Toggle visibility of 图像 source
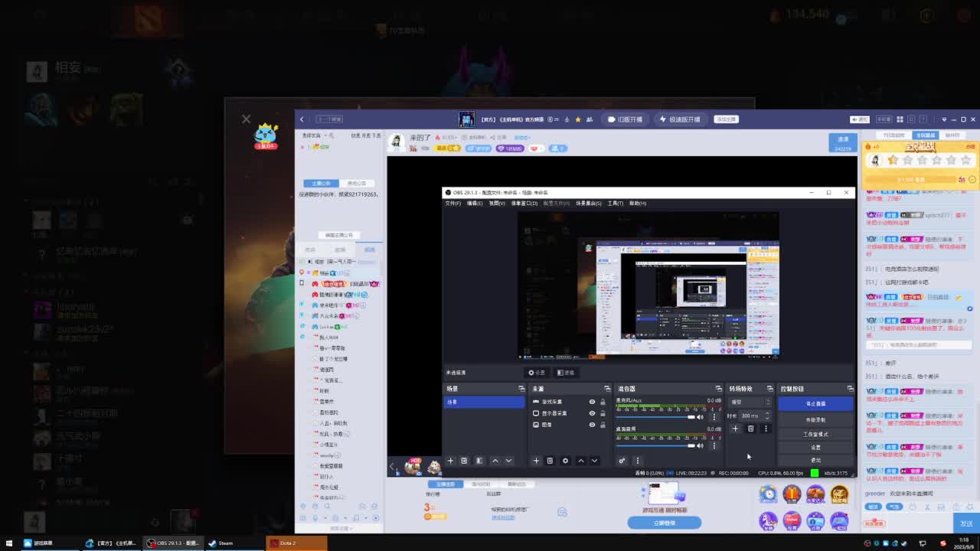Viewport: 980px width, 551px height. [x=592, y=425]
